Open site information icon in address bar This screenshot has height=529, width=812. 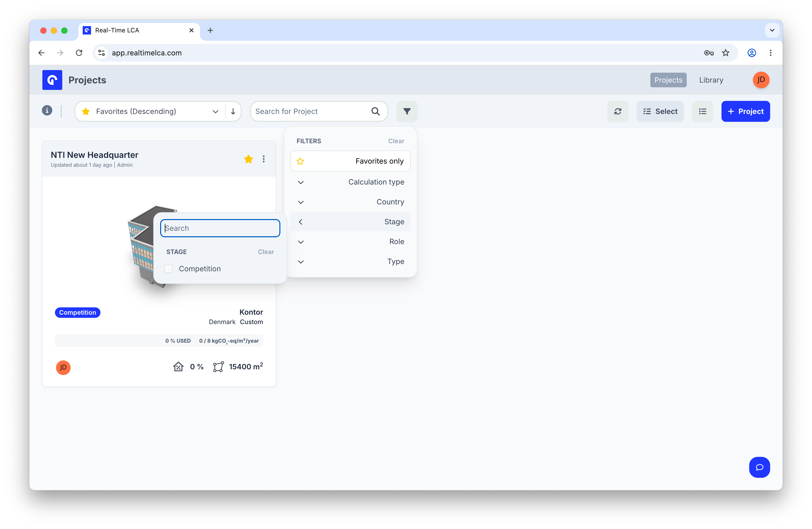(x=101, y=53)
